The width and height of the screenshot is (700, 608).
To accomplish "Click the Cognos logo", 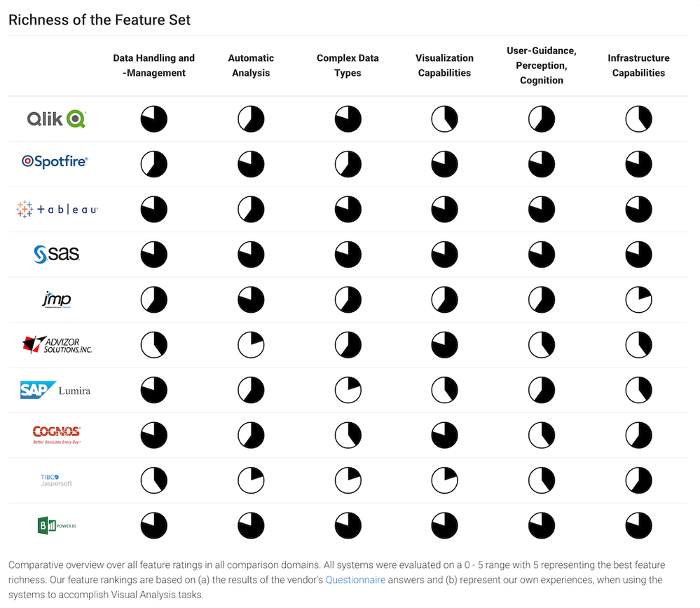I will [x=57, y=435].
